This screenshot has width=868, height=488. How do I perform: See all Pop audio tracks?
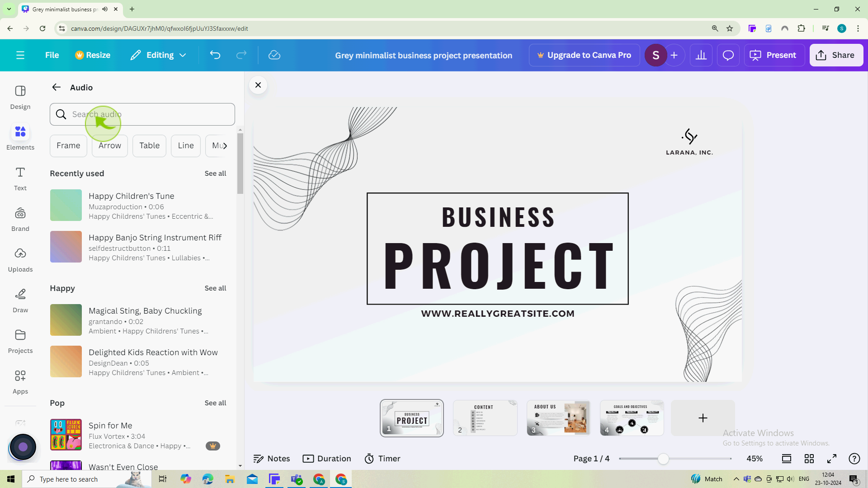coord(215,403)
